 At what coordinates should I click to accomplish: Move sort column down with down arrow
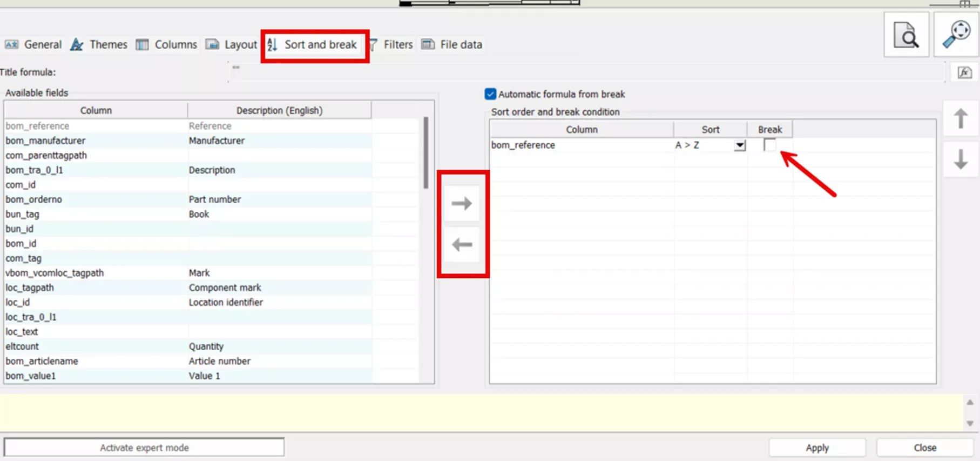point(961,159)
